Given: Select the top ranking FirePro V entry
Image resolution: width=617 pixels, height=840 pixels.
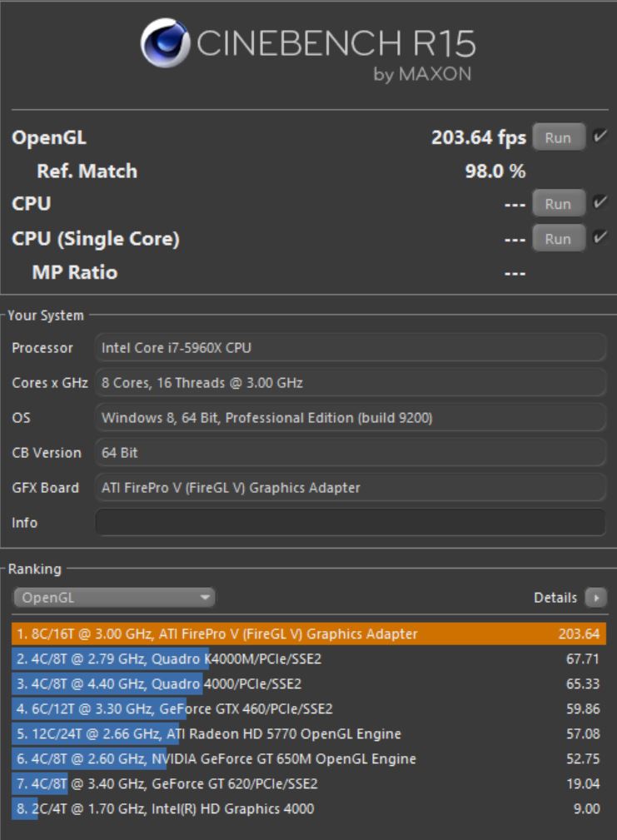Looking at the screenshot, I should 308,634.
